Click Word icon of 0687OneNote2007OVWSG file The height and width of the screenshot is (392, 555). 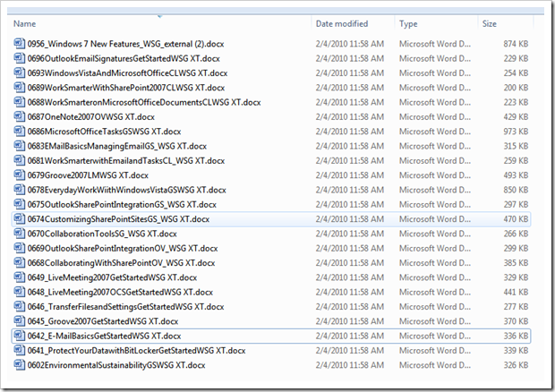(19, 116)
